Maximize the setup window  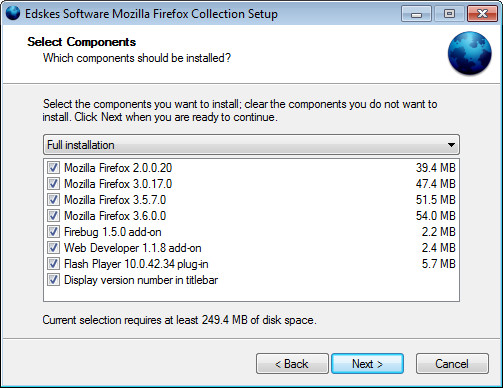pos(449,14)
